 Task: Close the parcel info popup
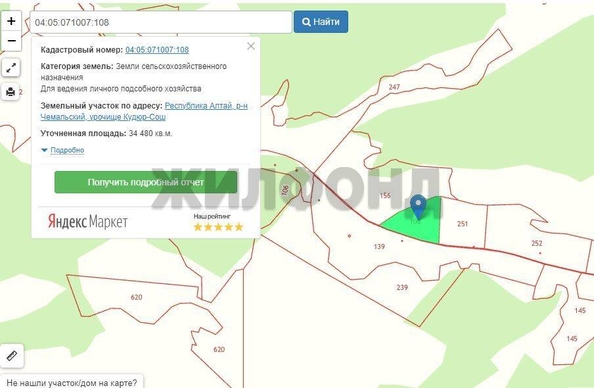pyautogui.click(x=251, y=46)
